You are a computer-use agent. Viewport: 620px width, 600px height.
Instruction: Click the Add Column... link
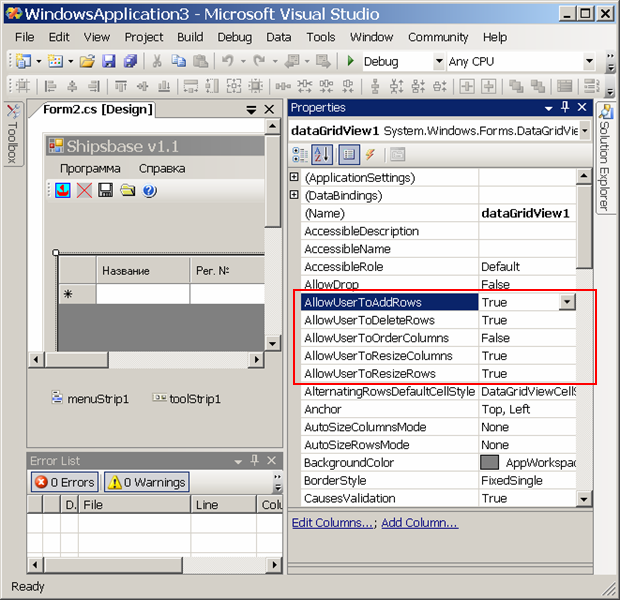[419, 522]
